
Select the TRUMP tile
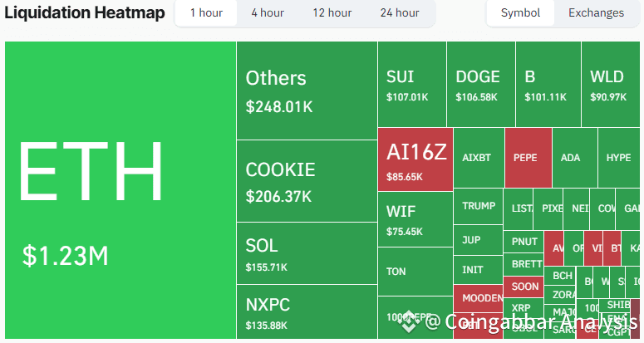[479, 206]
